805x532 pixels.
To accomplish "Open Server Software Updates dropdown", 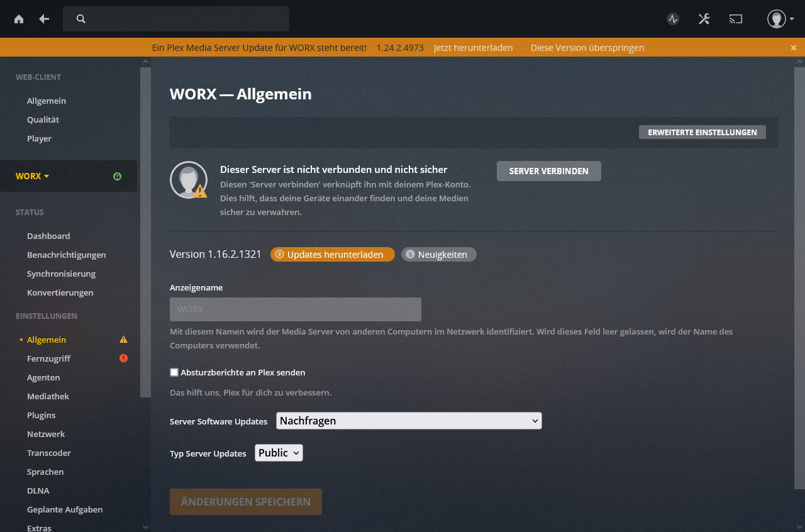I will click(409, 421).
